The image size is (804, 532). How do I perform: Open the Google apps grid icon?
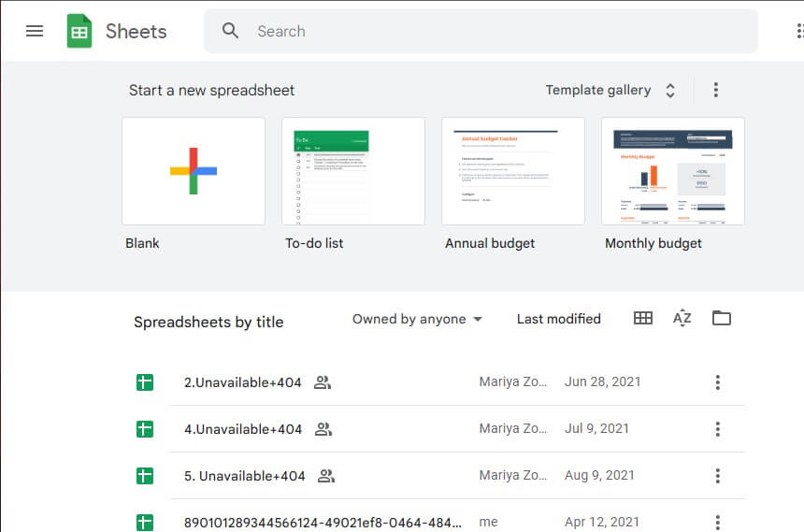(800, 31)
